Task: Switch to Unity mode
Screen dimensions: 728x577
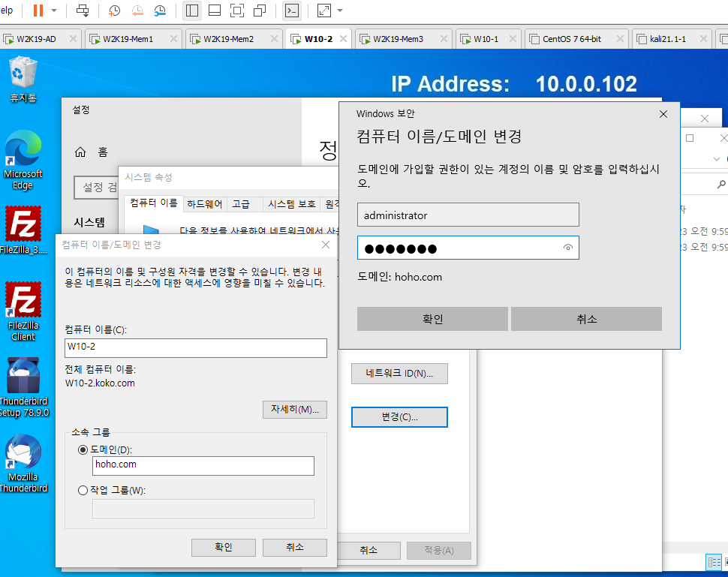Action: tap(260, 11)
